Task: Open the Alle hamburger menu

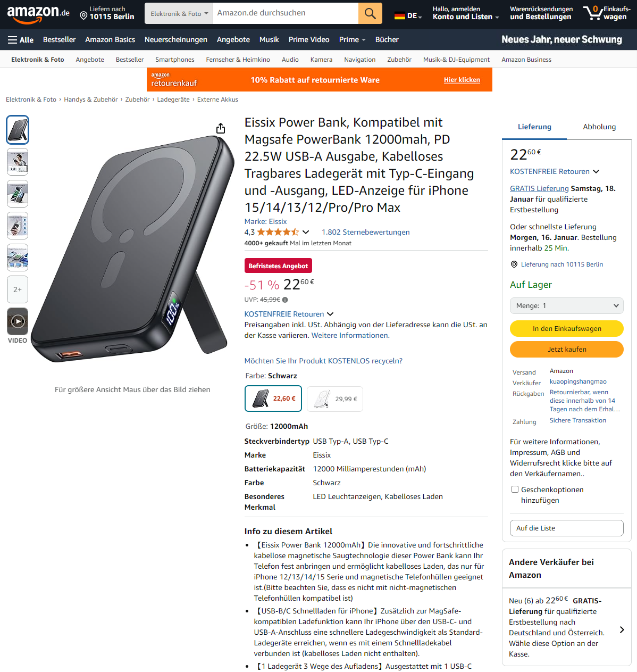Action: [21, 40]
